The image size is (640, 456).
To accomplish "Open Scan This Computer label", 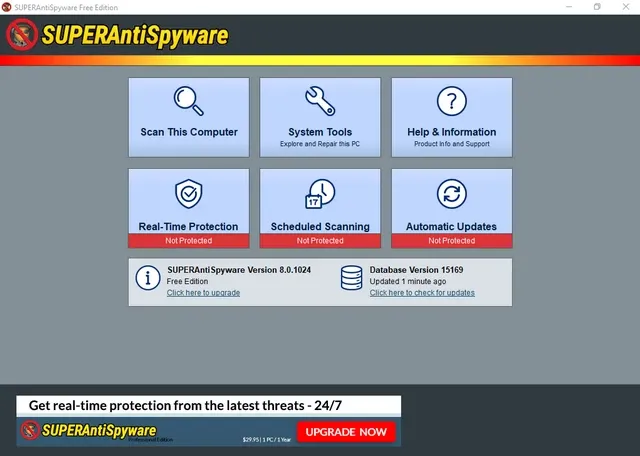I will (x=189, y=132).
